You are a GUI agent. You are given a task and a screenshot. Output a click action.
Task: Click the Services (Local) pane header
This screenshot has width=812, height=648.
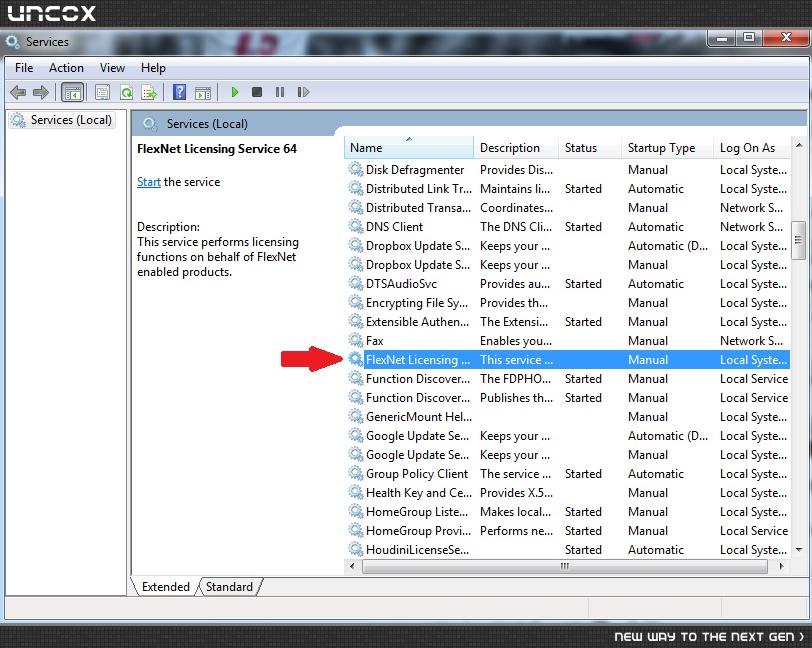[x=207, y=124]
